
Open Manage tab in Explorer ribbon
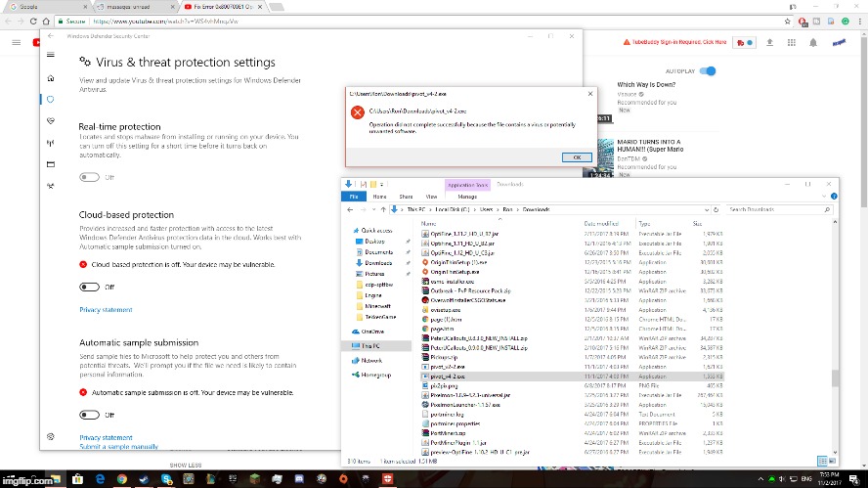(x=467, y=197)
